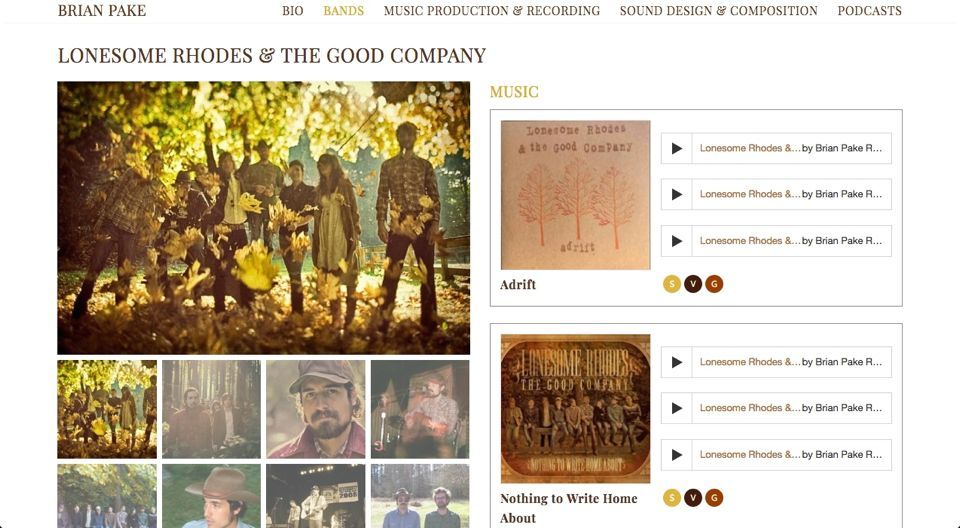Click the G icon under second album
This screenshot has height=528, width=960.
[x=714, y=498]
